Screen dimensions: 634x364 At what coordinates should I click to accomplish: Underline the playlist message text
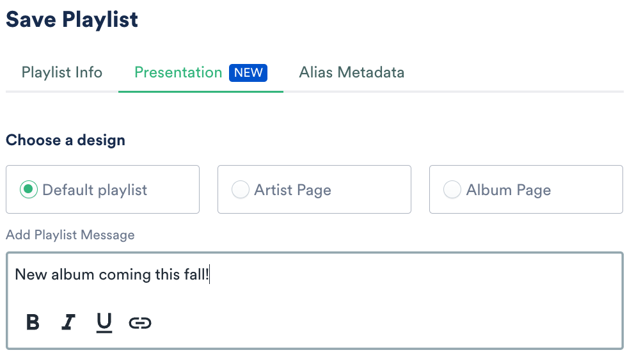(x=104, y=322)
